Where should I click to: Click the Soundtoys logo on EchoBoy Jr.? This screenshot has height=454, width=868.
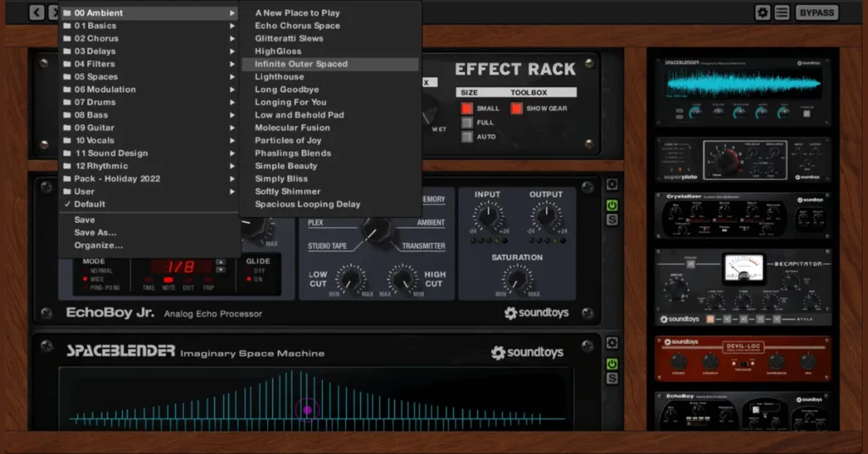[533, 313]
